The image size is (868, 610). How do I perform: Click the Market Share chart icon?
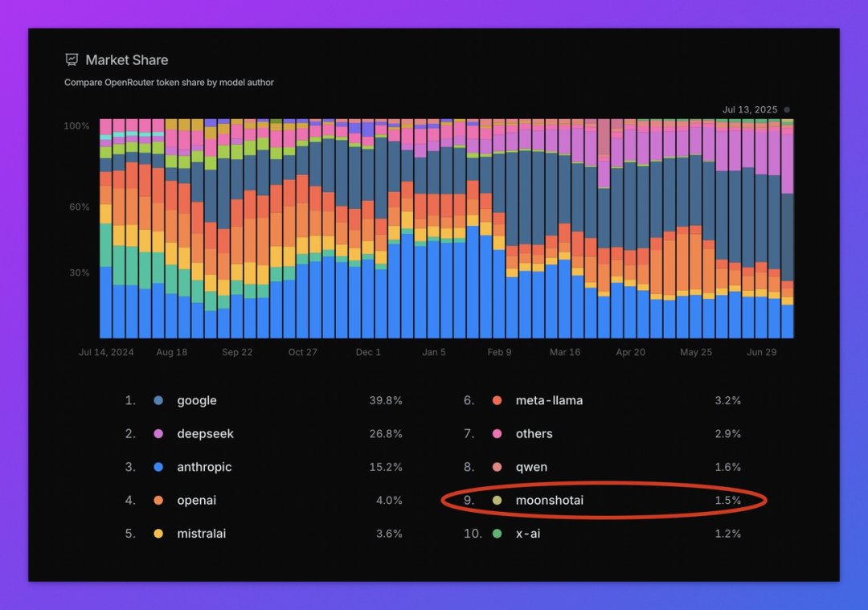[x=72, y=59]
